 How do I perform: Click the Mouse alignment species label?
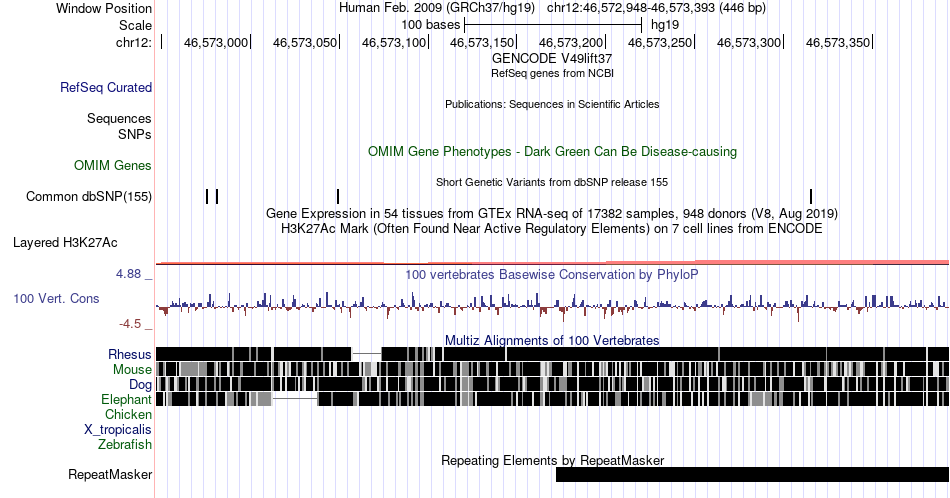click(132, 370)
